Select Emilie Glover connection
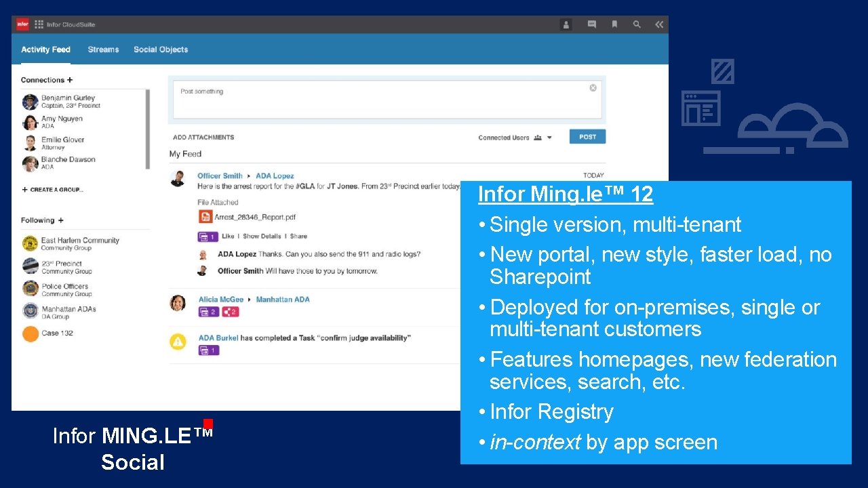Image resolution: width=868 pixels, height=488 pixels. click(x=62, y=143)
